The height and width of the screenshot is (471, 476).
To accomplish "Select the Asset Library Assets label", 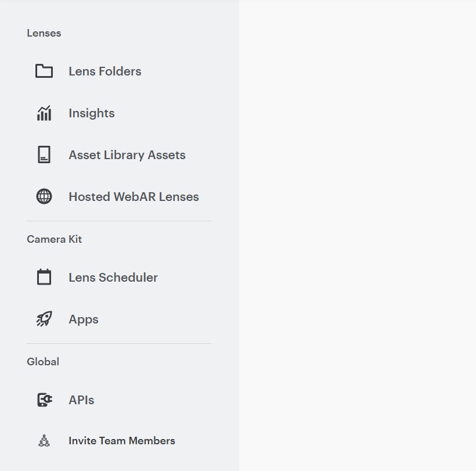I will click(127, 155).
